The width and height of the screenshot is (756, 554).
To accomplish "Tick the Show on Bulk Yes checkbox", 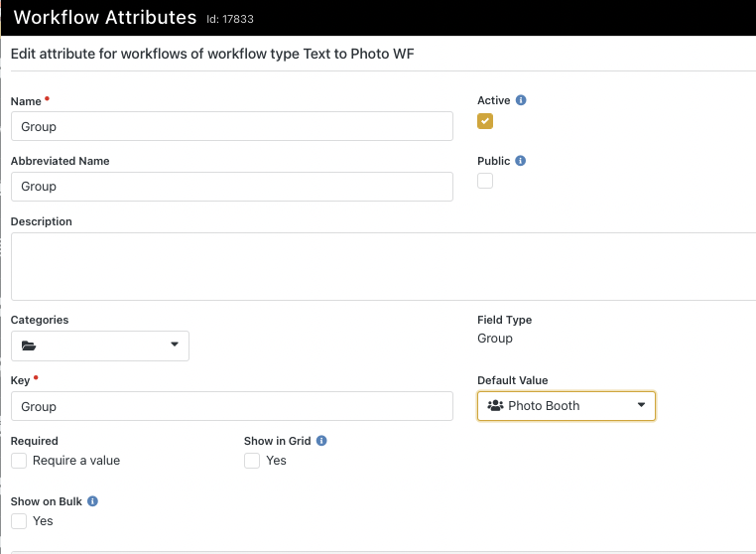I will click(x=19, y=521).
